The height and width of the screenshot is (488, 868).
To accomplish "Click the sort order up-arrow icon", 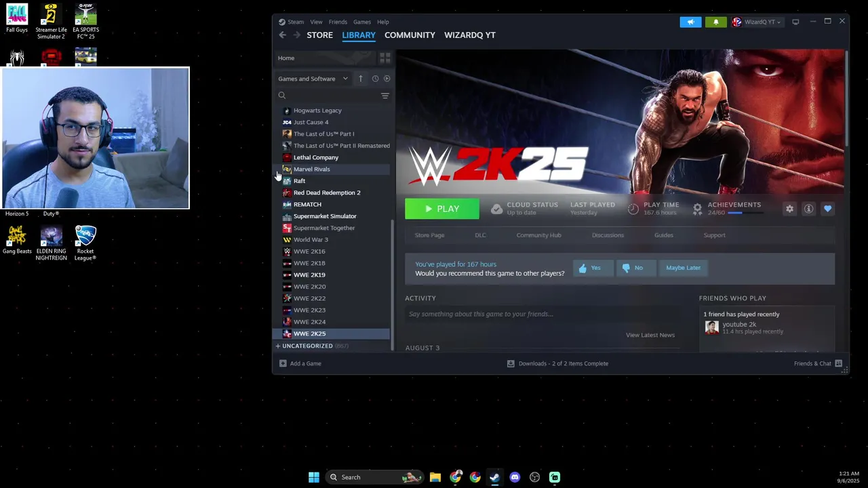I will tap(360, 79).
